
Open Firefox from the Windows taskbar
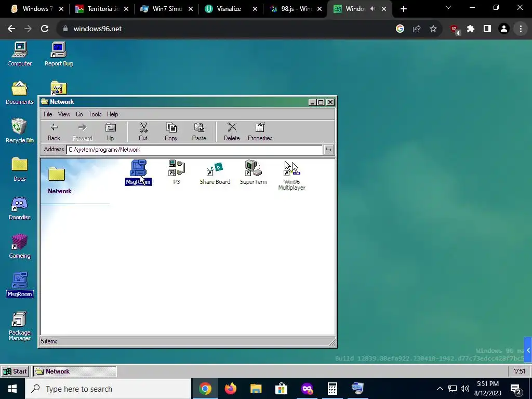tap(230, 389)
